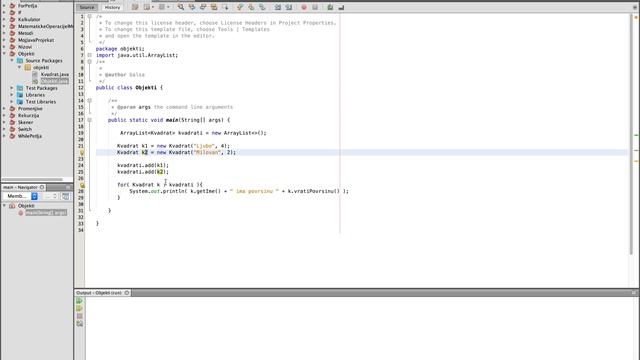
Task: Click the Back navigation icon in editor toolbar
Action: 147,7
